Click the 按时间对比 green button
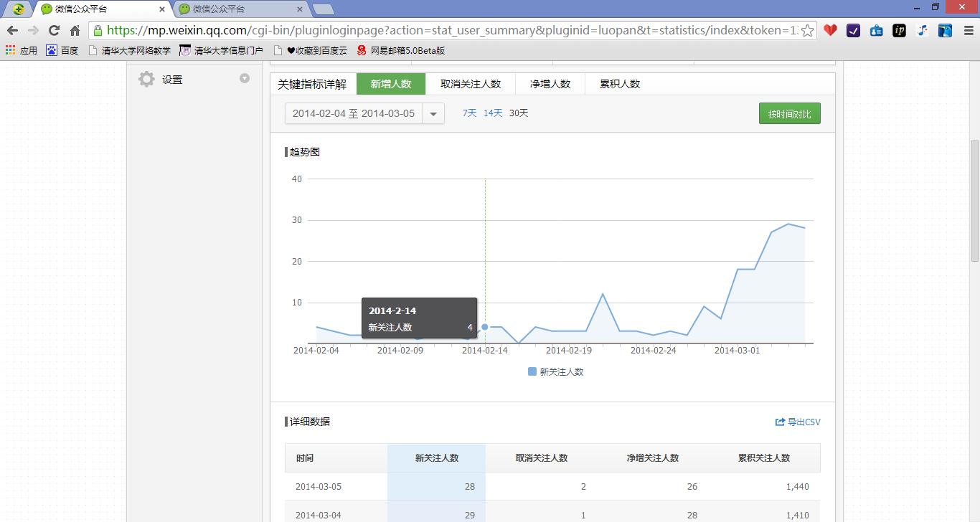 coord(789,113)
